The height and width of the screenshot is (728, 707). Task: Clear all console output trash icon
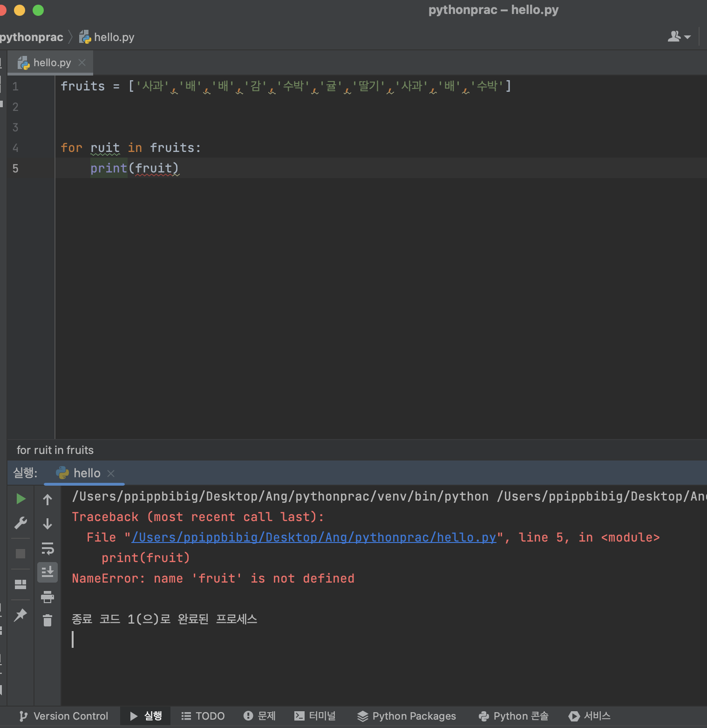click(x=48, y=621)
